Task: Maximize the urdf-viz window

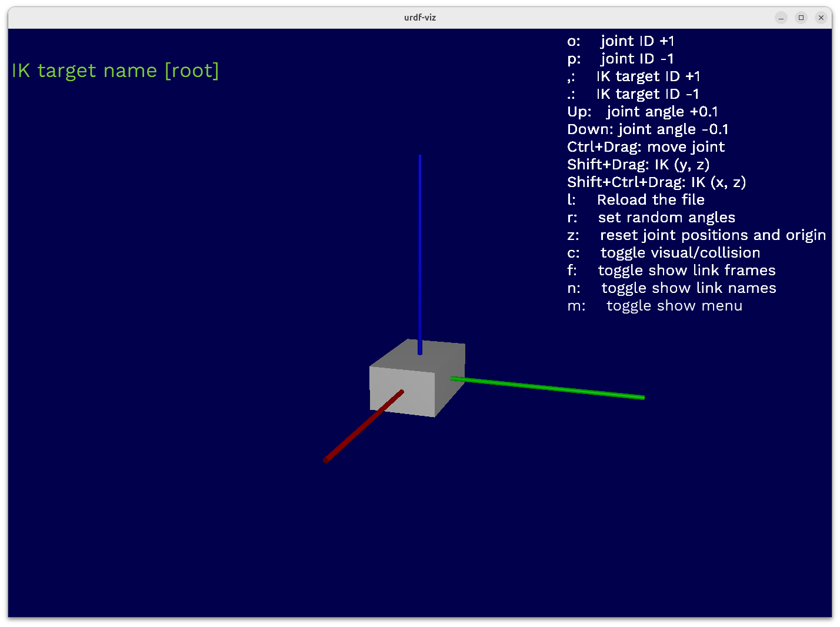Action: (x=801, y=18)
